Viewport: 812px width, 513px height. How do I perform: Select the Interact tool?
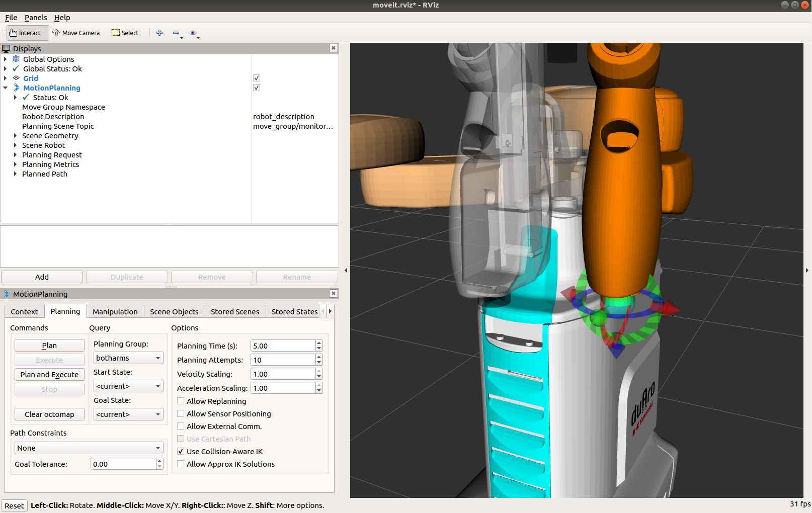tap(25, 33)
